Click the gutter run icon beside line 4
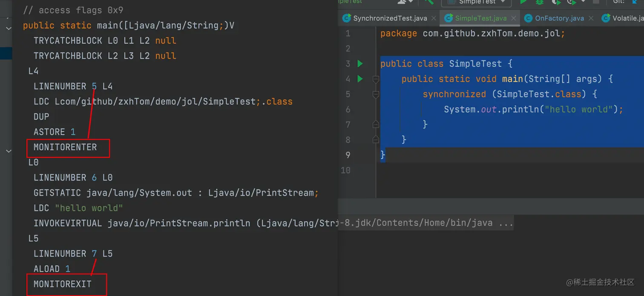Viewport: 644px width, 296px height. point(360,79)
